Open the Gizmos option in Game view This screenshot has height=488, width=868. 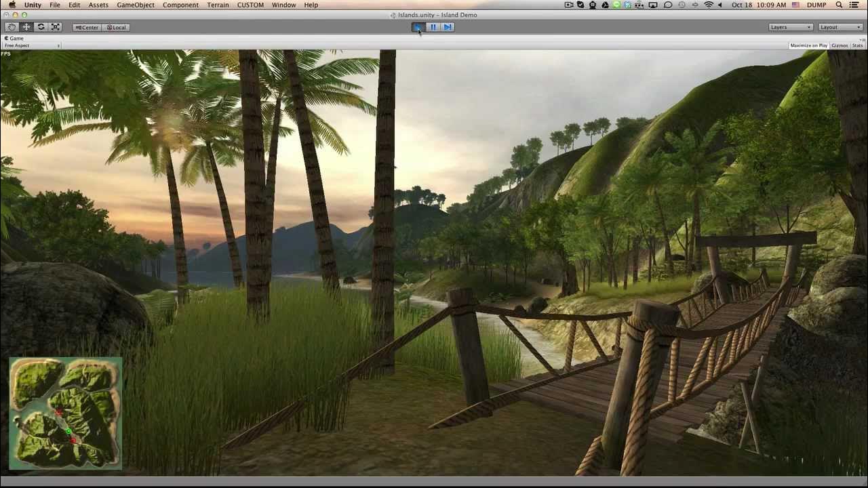click(840, 45)
